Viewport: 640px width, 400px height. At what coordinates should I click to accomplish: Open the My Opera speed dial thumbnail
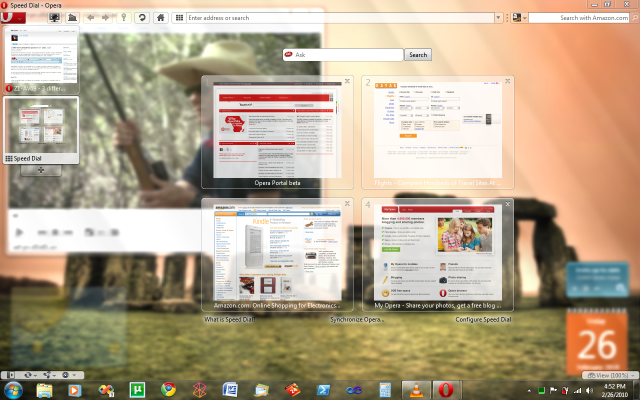438,252
